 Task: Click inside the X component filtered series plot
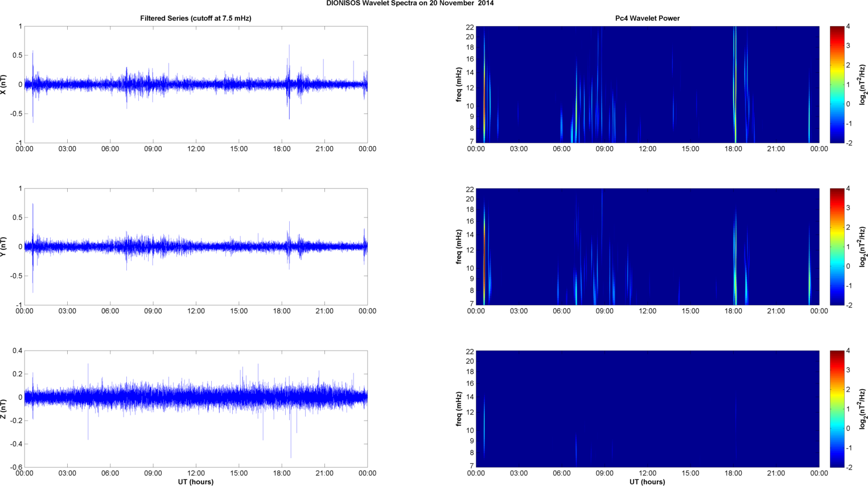[196, 84]
